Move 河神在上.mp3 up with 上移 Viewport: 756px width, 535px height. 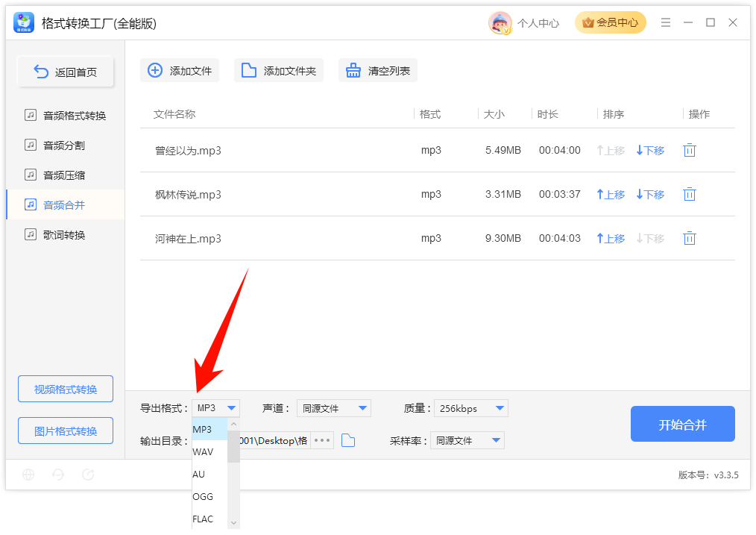(x=611, y=238)
